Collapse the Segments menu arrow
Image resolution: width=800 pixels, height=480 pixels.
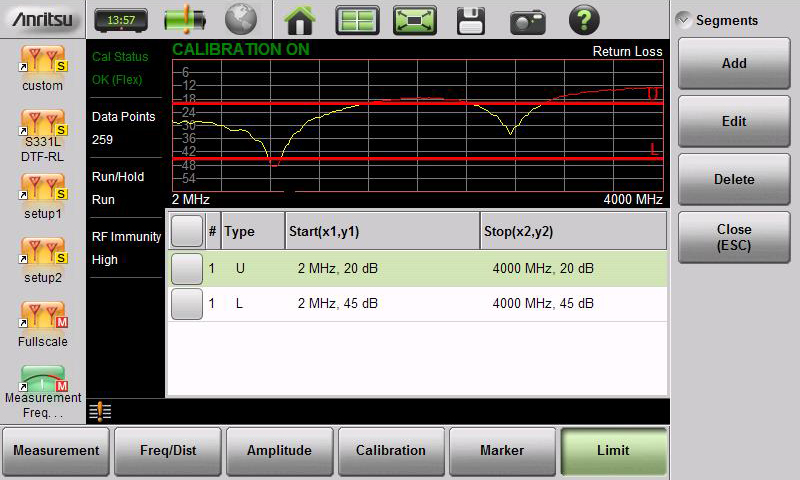683,20
